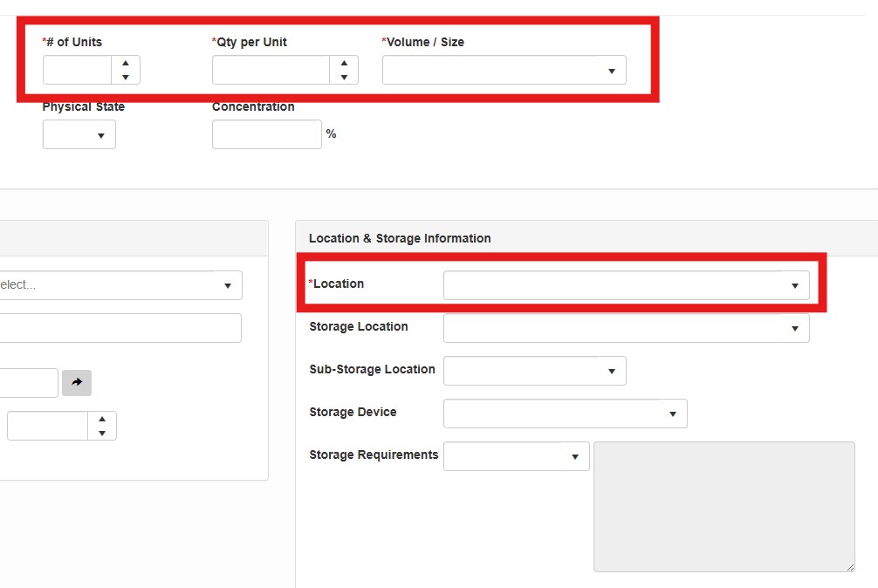Image resolution: width=878 pixels, height=588 pixels.
Task: Click the Qty per Unit input box
Action: (x=271, y=70)
